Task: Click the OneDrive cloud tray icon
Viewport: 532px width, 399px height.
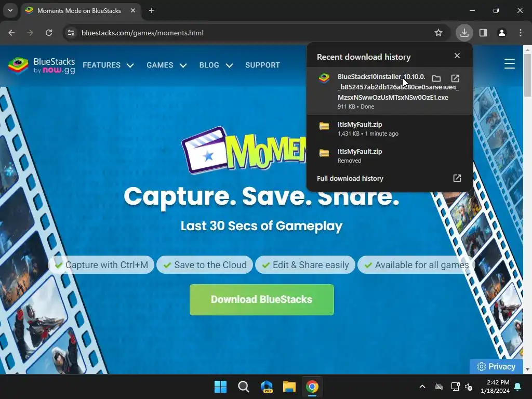Action: [x=439, y=387]
